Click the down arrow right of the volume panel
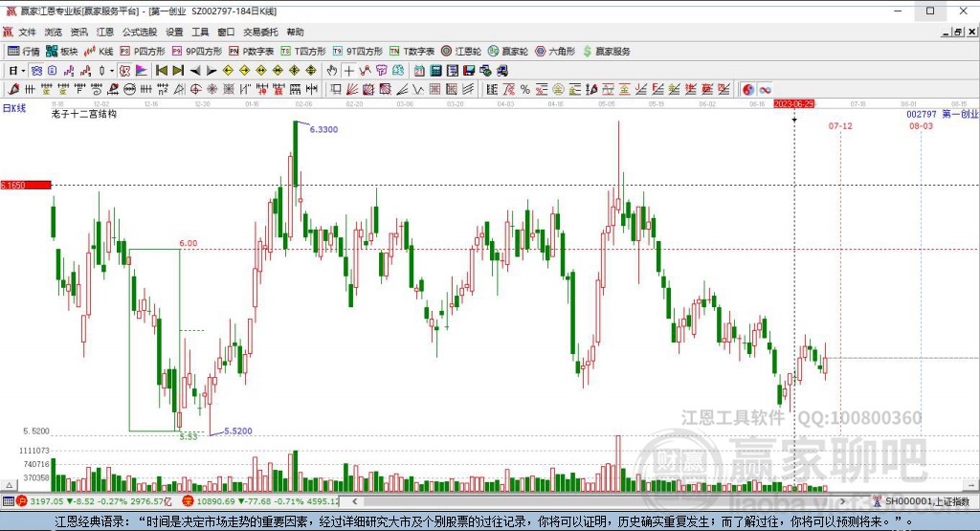 point(970,485)
